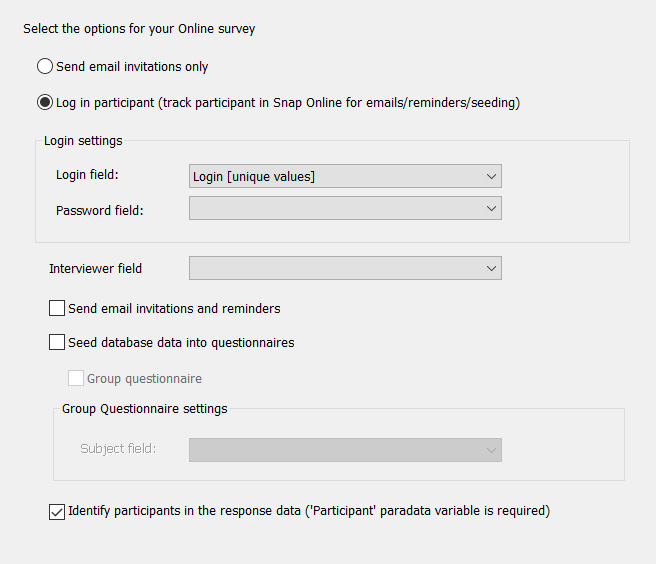Click the "Interviewer field" label text

[96, 268]
